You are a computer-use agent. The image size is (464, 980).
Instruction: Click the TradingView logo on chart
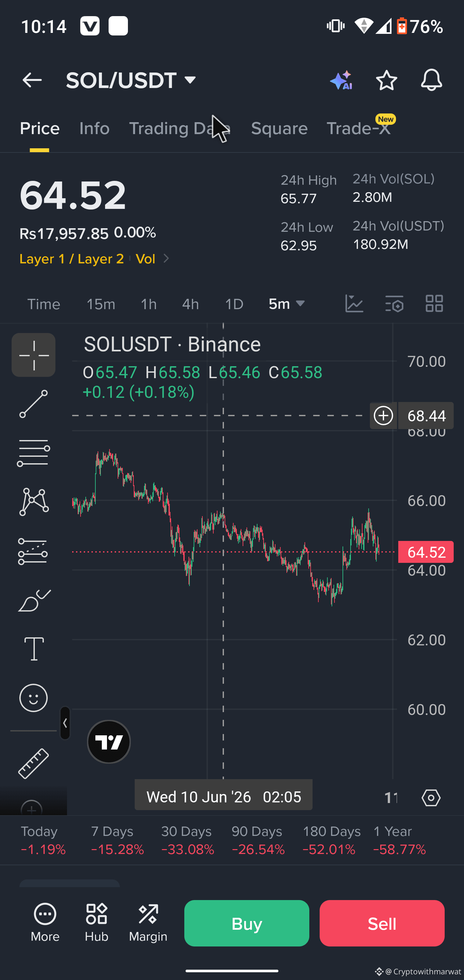(x=109, y=741)
